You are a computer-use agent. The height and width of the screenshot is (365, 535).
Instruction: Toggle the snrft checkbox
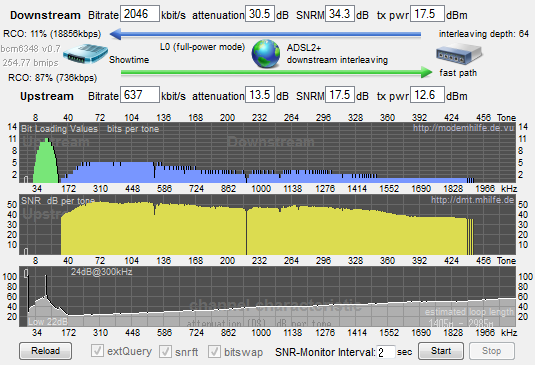[x=165, y=351]
